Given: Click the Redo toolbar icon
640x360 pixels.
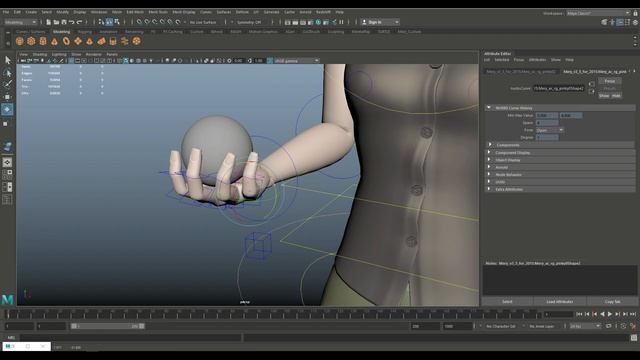Looking at the screenshot, I should 80,22.
